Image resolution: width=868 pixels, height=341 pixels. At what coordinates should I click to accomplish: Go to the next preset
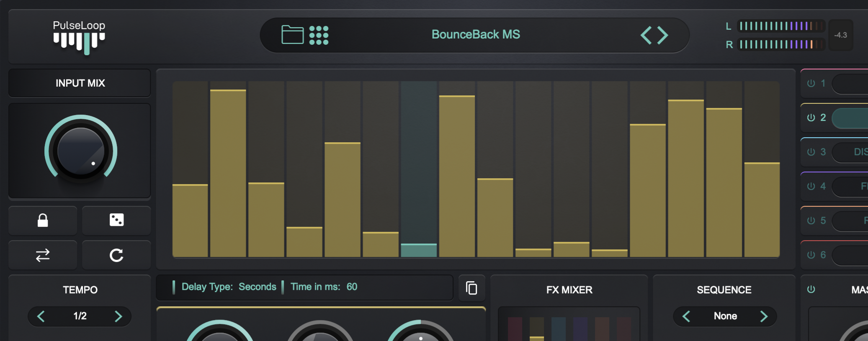(x=663, y=35)
